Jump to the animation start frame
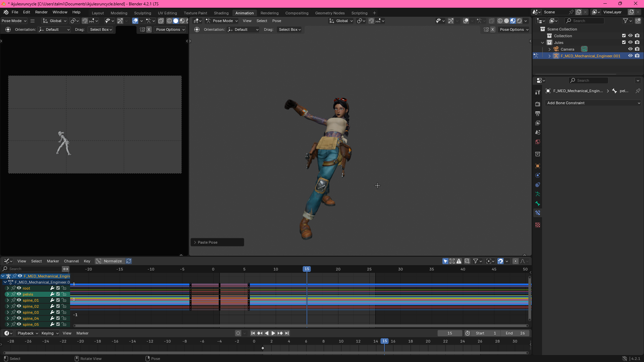Image resolution: width=644 pixels, height=362 pixels. coord(253,333)
